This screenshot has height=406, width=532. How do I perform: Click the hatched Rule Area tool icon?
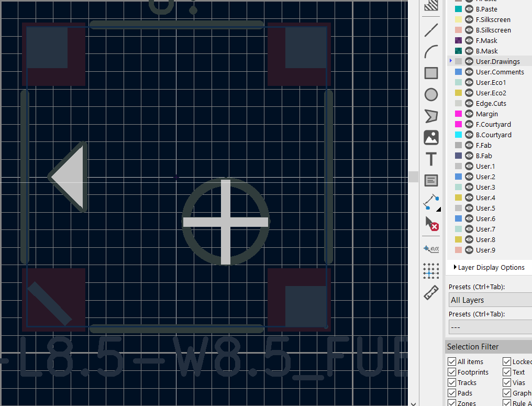[431, 6]
